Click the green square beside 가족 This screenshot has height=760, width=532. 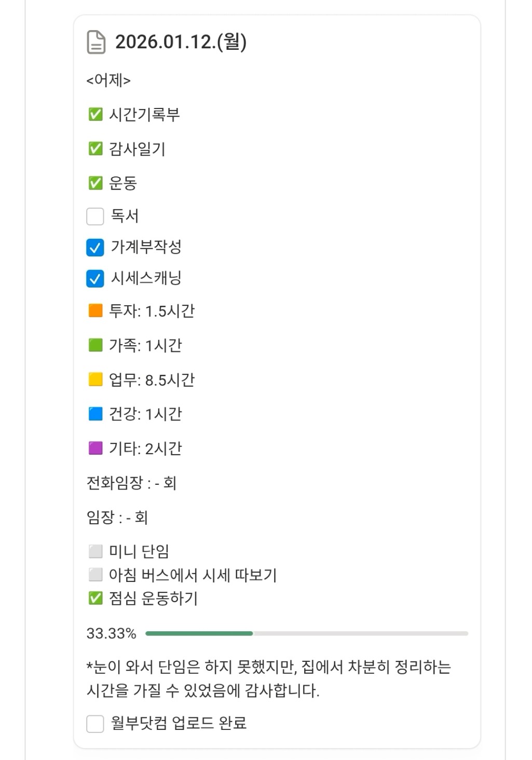click(96, 345)
